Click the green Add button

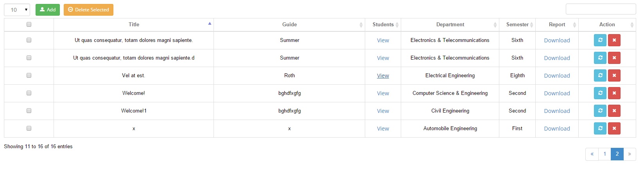(x=48, y=10)
